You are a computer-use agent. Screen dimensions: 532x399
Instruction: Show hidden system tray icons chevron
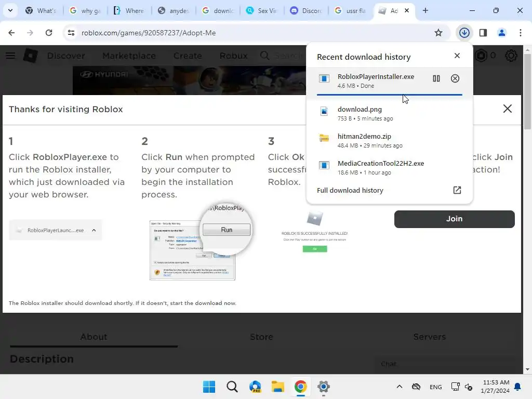pyautogui.click(x=400, y=387)
